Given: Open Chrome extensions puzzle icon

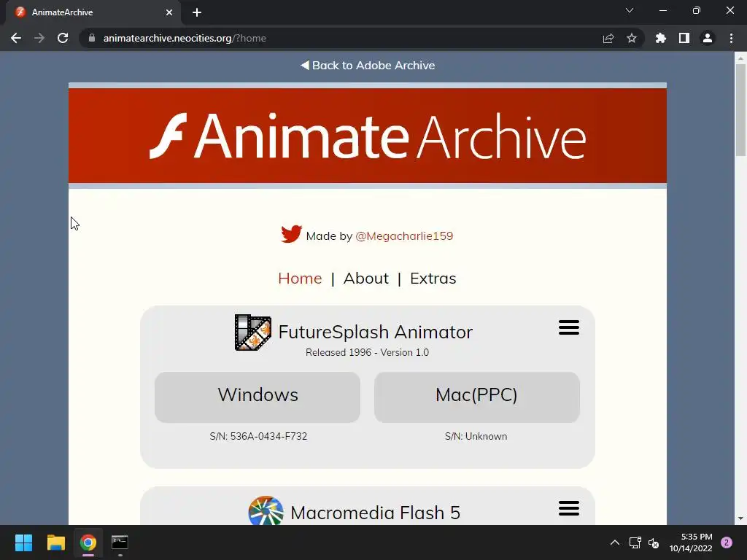Looking at the screenshot, I should click(661, 38).
